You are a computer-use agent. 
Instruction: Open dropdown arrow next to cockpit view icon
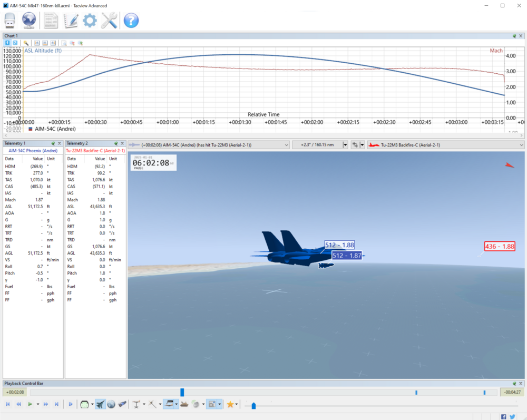92,404
